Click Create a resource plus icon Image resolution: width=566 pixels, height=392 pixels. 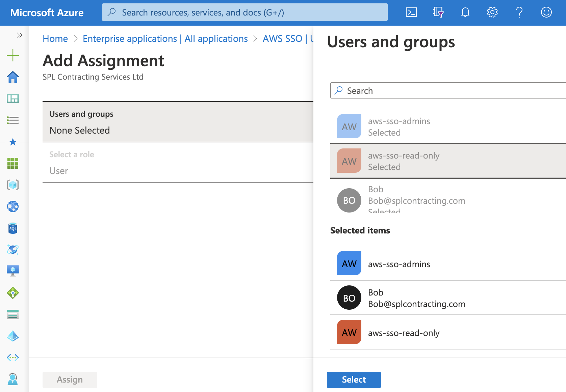pos(13,55)
